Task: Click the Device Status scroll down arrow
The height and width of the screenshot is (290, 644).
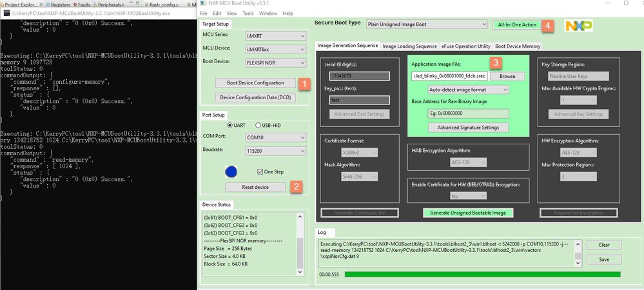Action: click(299, 272)
